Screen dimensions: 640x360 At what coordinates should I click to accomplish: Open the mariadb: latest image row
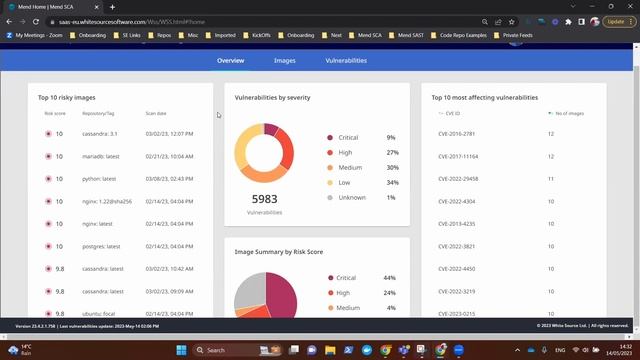119,156
